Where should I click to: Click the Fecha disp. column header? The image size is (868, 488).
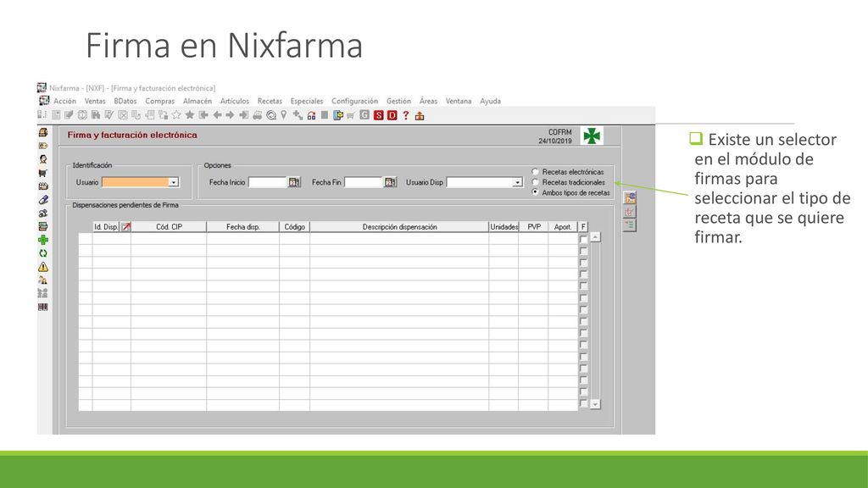(243, 227)
